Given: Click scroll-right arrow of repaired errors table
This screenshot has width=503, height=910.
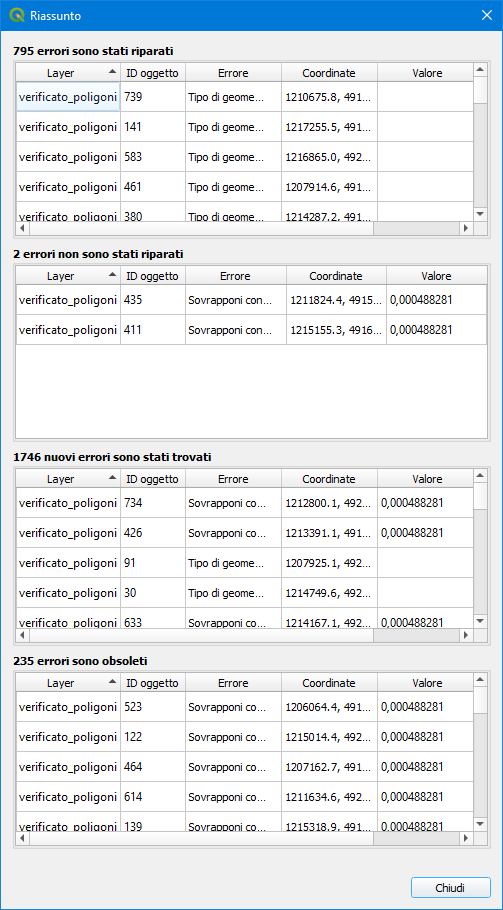Looking at the screenshot, I should point(465,229).
